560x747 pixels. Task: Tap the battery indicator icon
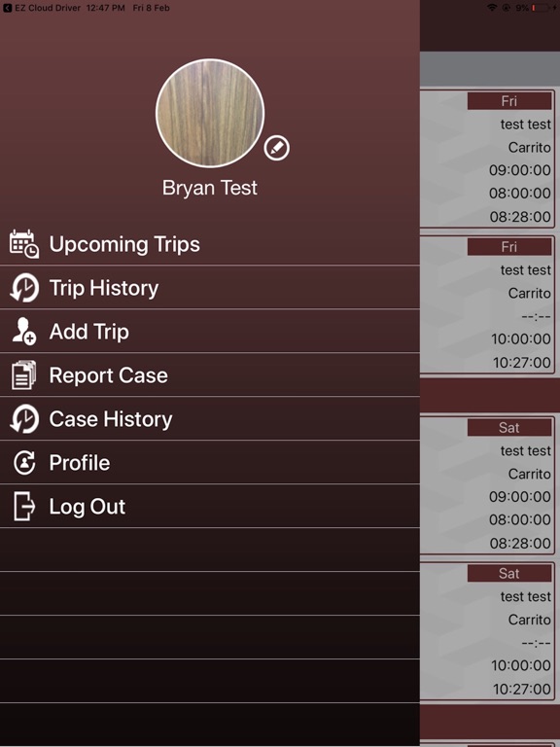(x=541, y=8)
